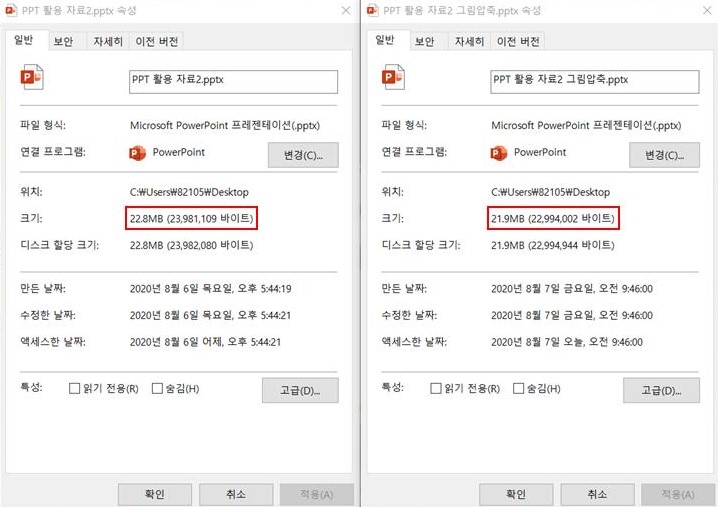Click large pptx file icon in right dialog

tap(395, 80)
